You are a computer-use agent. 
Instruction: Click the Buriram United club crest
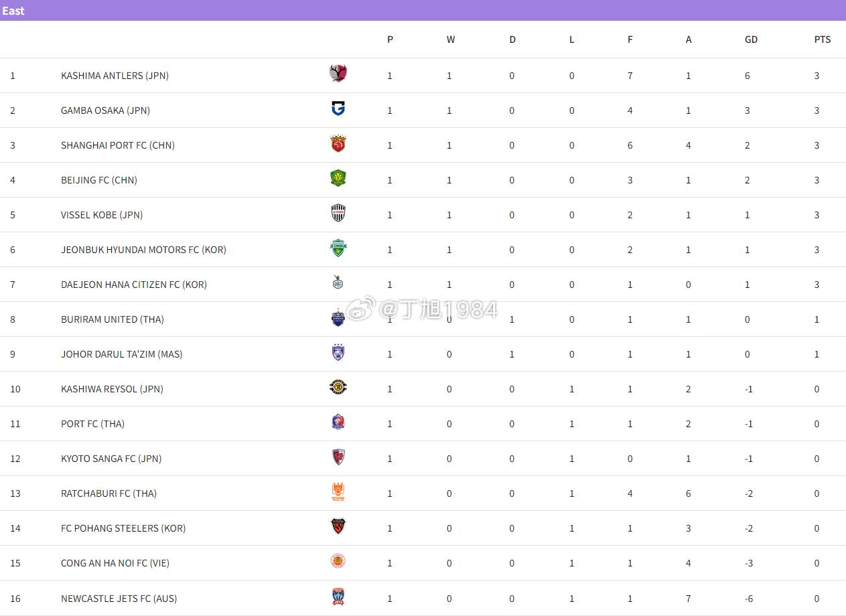pyautogui.click(x=338, y=317)
